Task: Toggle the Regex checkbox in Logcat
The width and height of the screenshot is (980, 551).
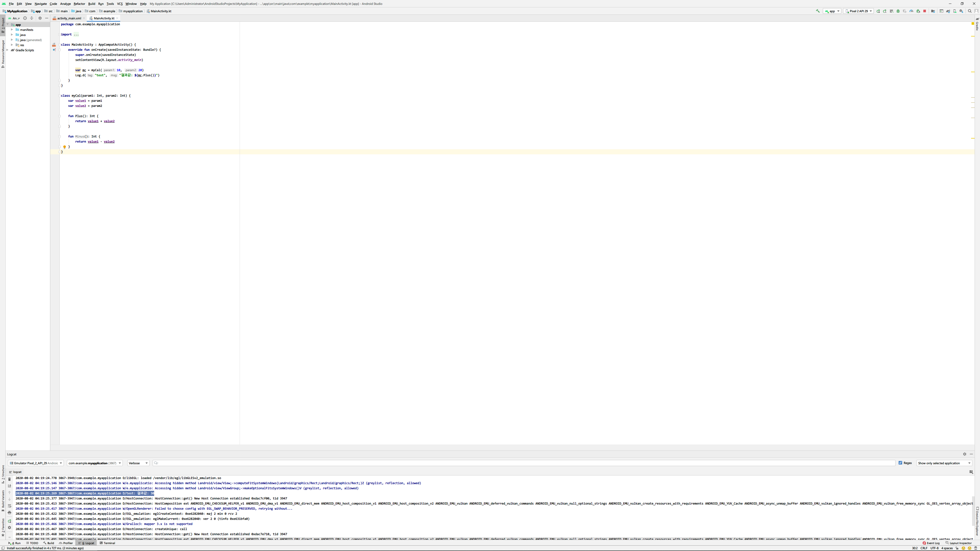Action: (900, 463)
